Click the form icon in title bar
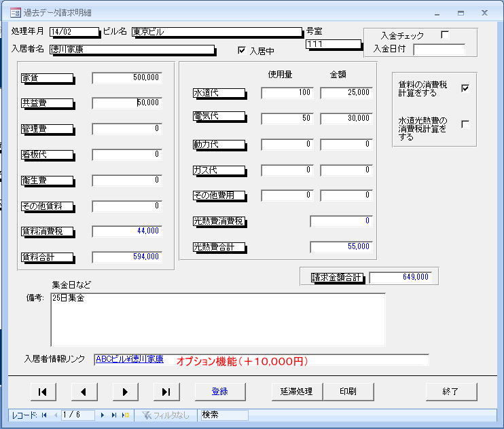Viewport: 504px width, 429px height. tap(16, 13)
